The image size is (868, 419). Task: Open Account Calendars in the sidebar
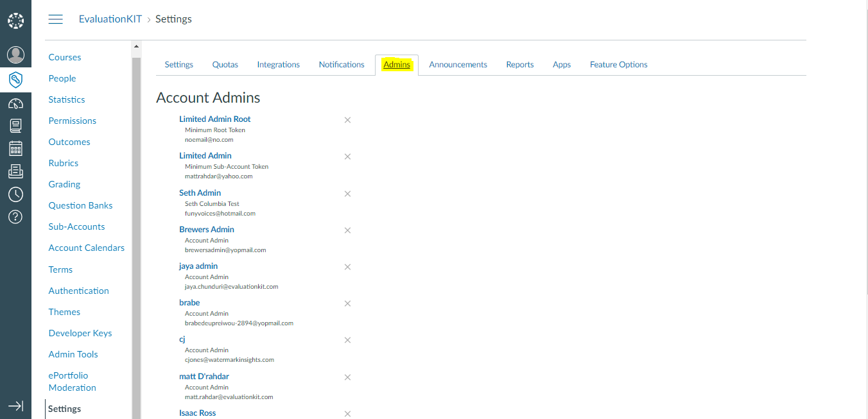(87, 248)
